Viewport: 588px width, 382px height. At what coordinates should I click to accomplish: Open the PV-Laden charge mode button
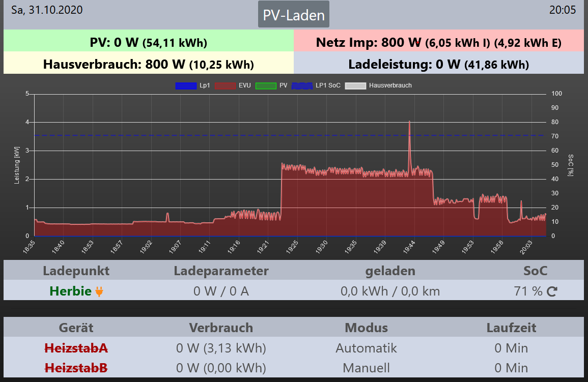[x=294, y=14]
